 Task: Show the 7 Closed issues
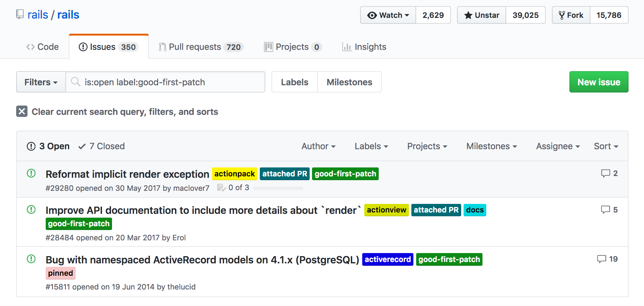[x=101, y=146]
